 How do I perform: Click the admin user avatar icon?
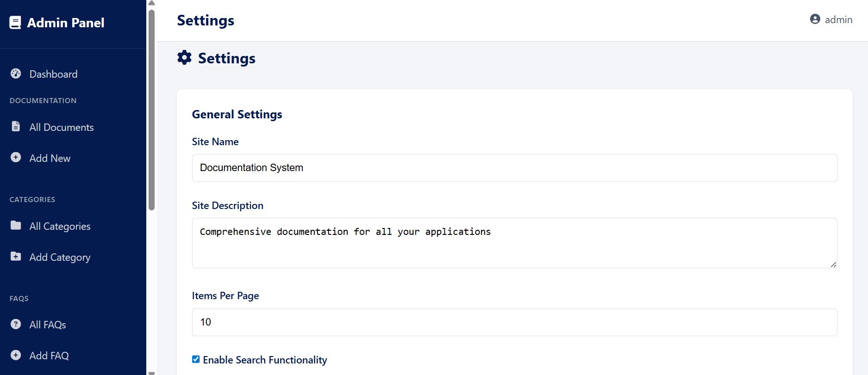815,19
